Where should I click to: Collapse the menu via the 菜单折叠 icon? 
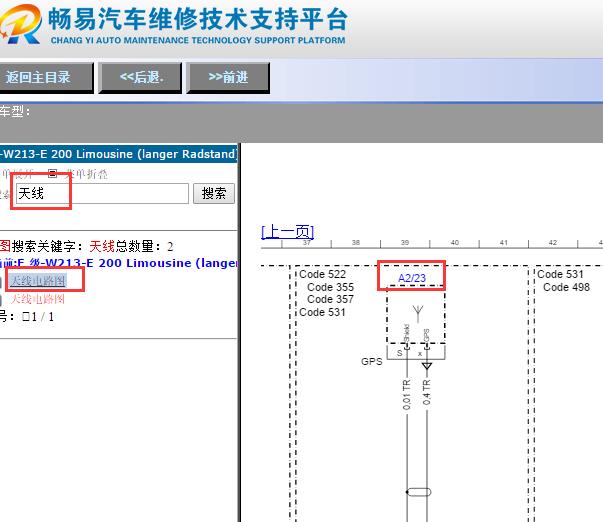tap(53, 173)
